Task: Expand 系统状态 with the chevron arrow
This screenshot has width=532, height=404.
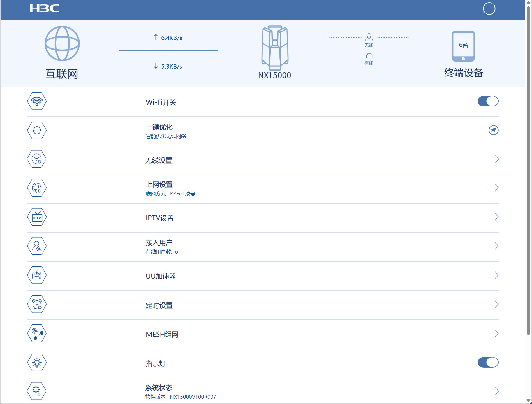Action: coord(497,391)
